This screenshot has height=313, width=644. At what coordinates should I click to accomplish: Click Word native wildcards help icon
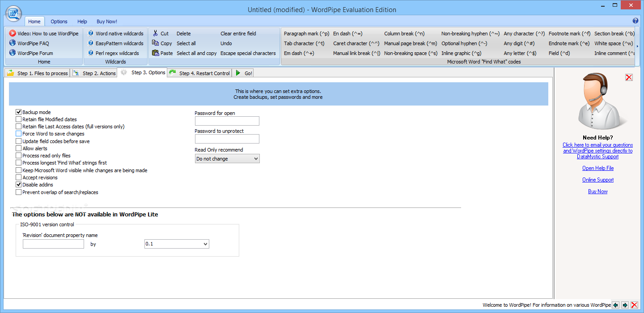coord(91,34)
